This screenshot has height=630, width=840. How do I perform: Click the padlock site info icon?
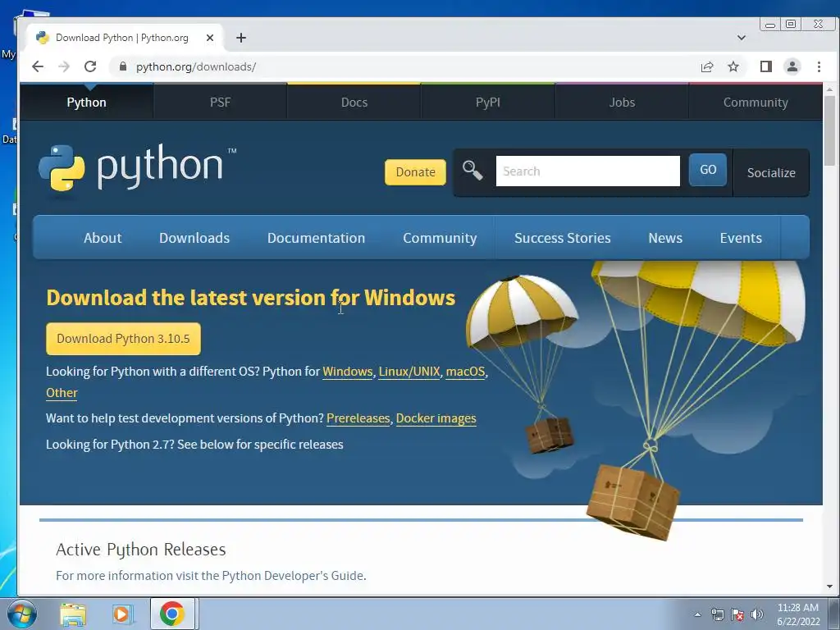[x=123, y=66]
